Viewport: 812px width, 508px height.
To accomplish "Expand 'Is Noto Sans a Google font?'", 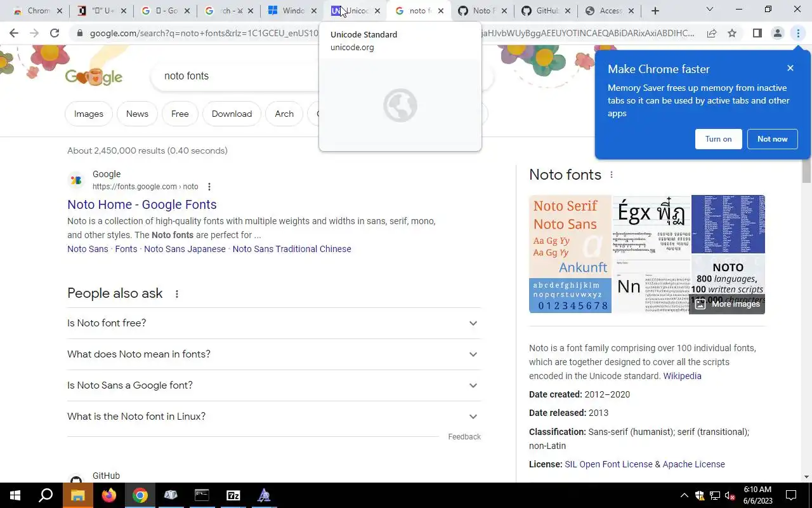I will [273, 385].
